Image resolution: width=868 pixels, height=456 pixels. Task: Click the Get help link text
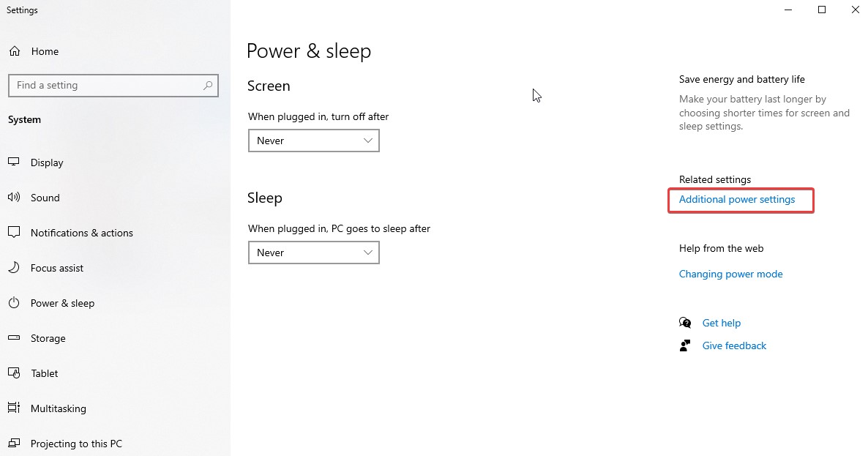(722, 322)
